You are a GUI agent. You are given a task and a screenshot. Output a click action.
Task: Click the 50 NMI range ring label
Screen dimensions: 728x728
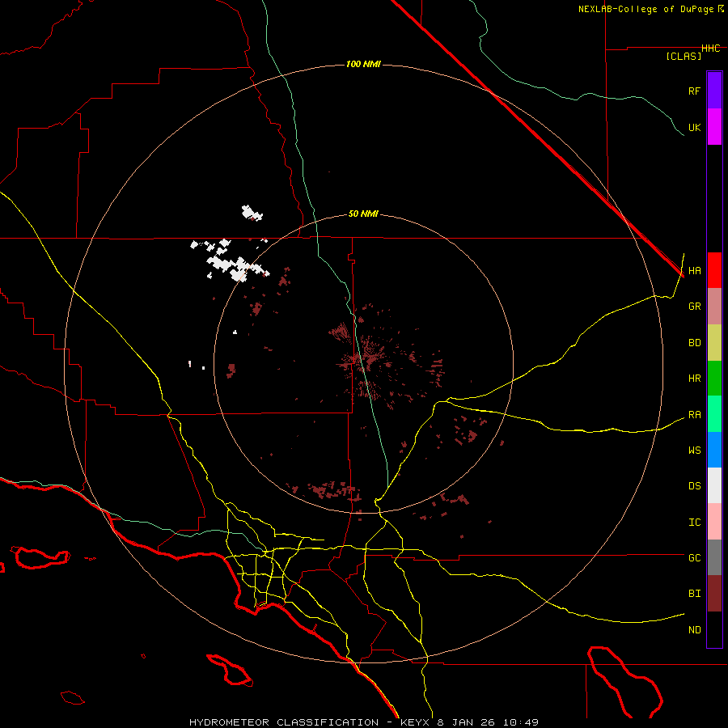tap(363, 214)
